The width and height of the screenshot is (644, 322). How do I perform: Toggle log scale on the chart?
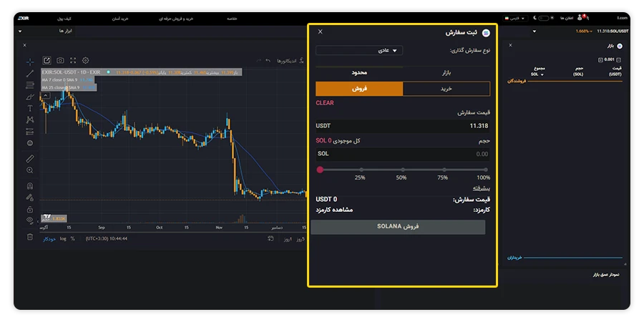tap(63, 238)
